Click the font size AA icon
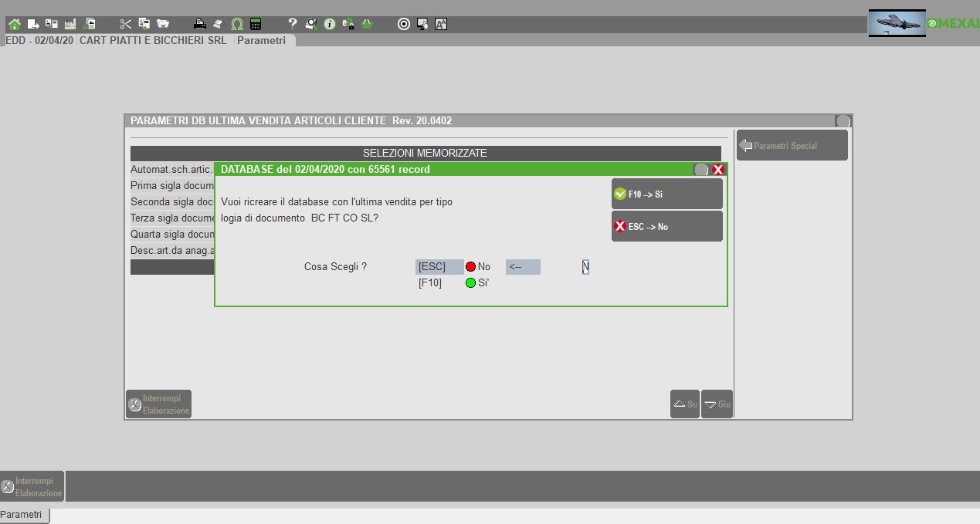 [441, 24]
